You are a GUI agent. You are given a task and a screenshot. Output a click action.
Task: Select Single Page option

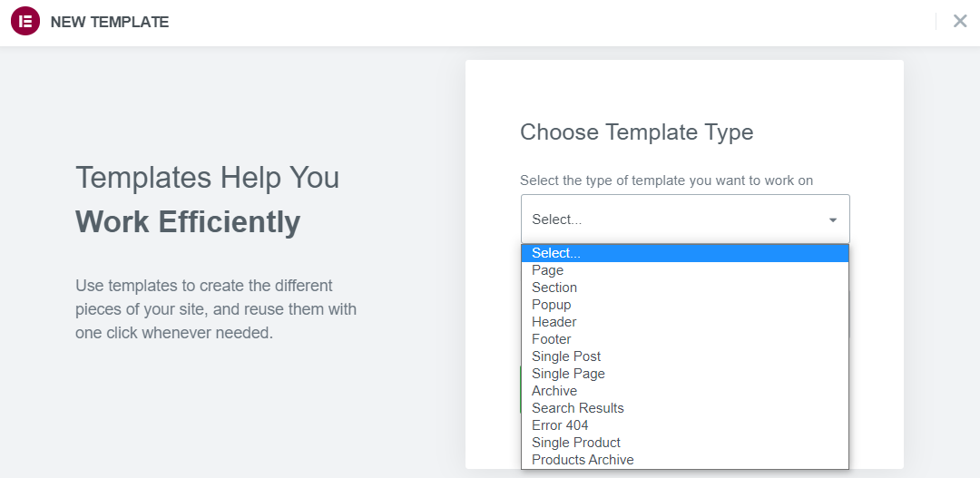coord(685,374)
